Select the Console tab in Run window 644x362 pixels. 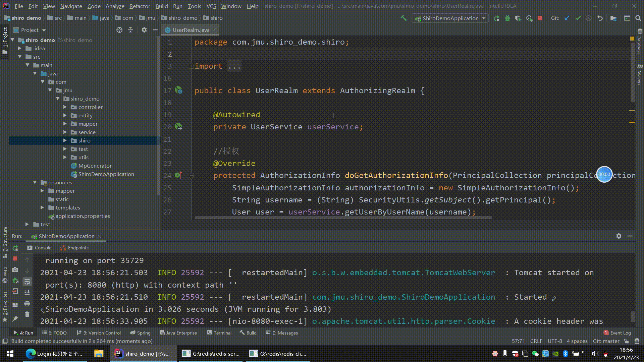pos(43,247)
